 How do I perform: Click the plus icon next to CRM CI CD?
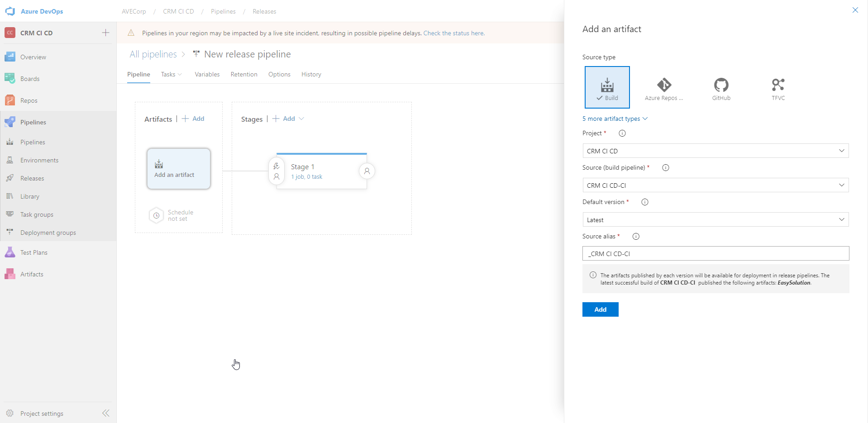point(105,33)
